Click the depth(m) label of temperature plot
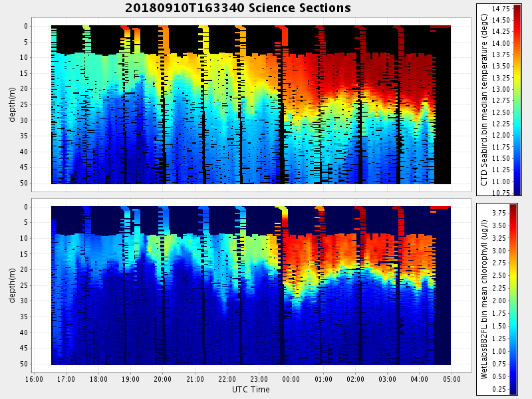 pyautogui.click(x=12, y=104)
